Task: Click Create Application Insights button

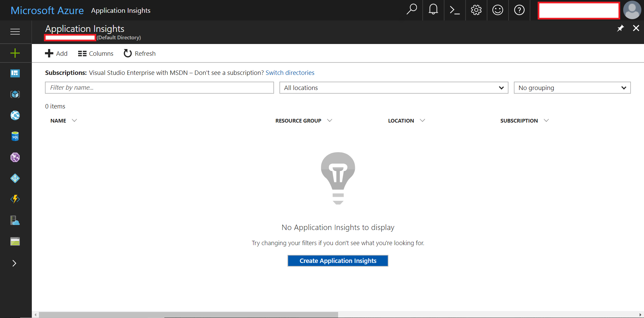Action: click(338, 261)
